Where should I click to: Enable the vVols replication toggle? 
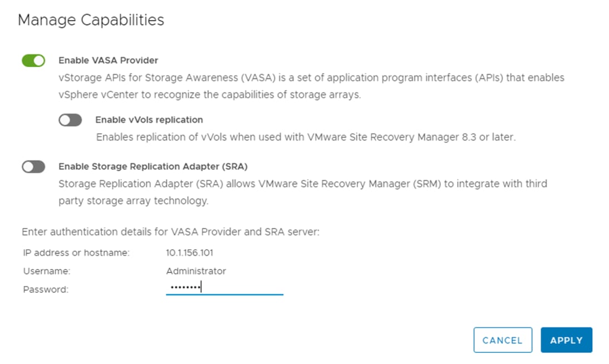[70, 120]
